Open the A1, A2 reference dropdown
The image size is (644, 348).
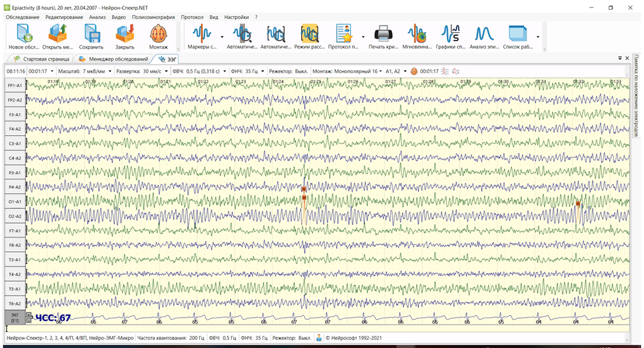405,71
